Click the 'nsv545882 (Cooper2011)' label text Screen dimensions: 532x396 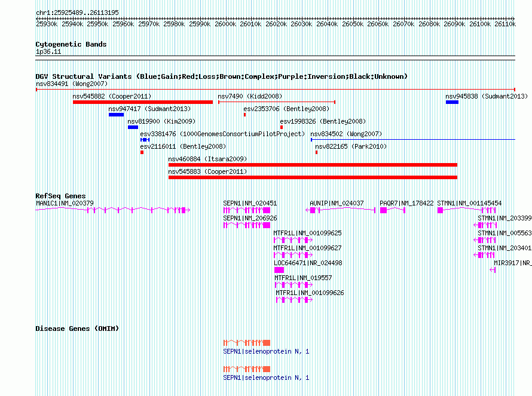click(x=112, y=96)
